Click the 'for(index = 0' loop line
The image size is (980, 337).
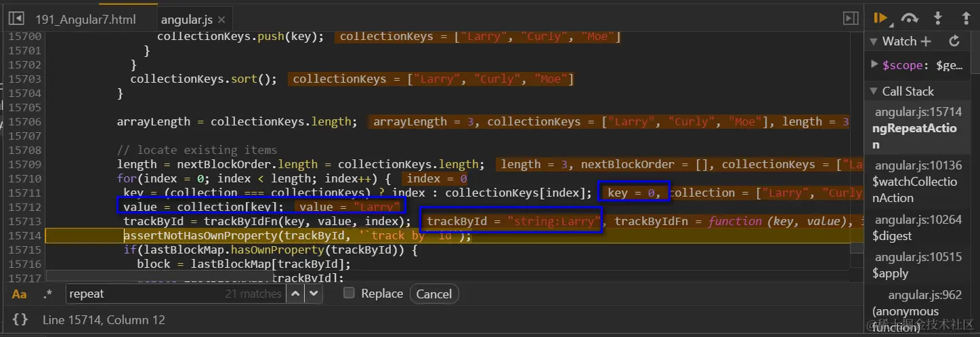254,178
